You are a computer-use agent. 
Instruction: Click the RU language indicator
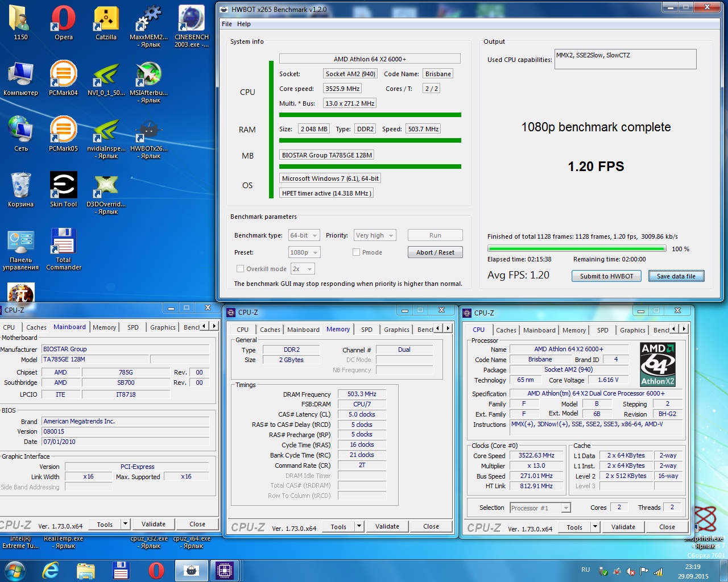tap(586, 569)
